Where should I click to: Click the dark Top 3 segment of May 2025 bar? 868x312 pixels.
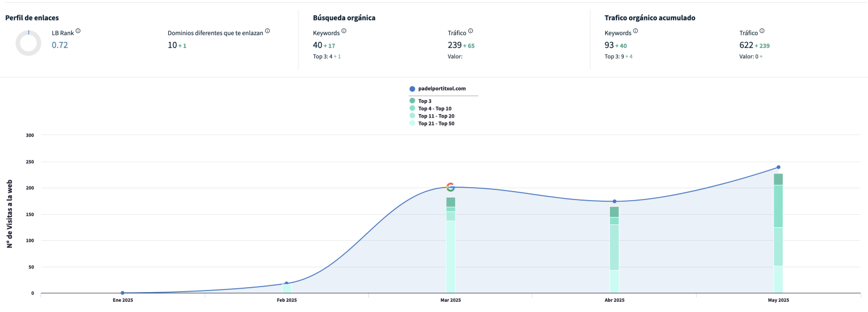pos(778,179)
